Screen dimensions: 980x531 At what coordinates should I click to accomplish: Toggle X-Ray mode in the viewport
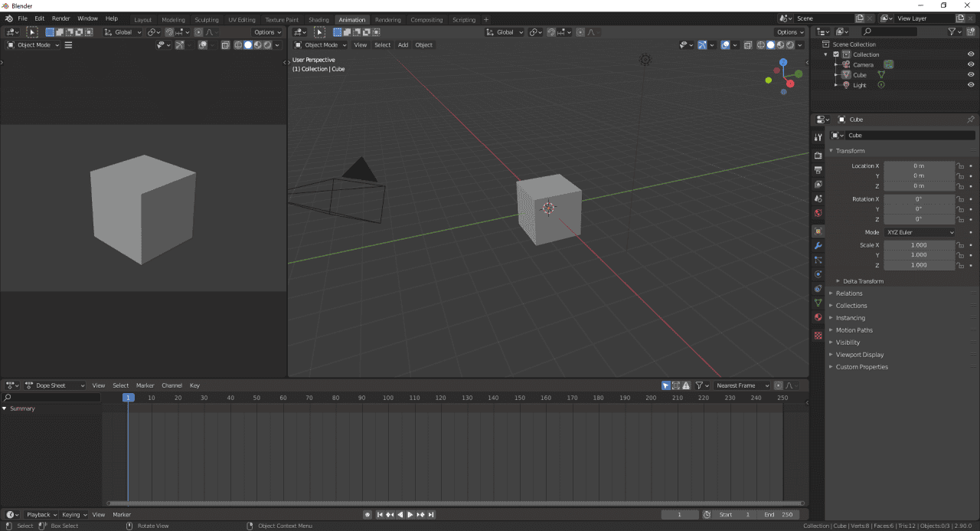(x=748, y=44)
